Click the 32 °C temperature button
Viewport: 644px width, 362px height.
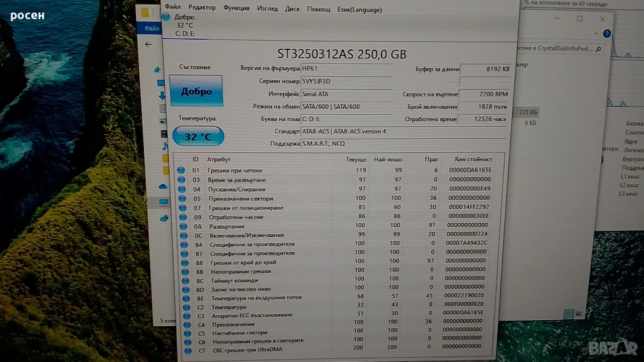pyautogui.click(x=198, y=136)
